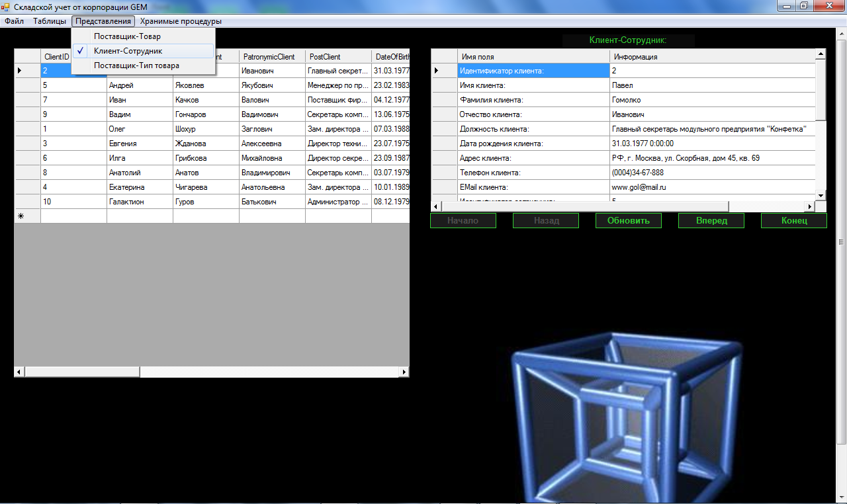
Task: Click the EMail клиента value cell
Action: pyautogui.click(x=711, y=187)
